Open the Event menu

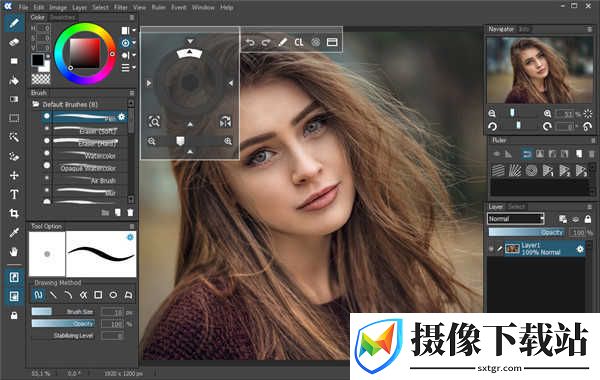pyautogui.click(x=178, y=7)
